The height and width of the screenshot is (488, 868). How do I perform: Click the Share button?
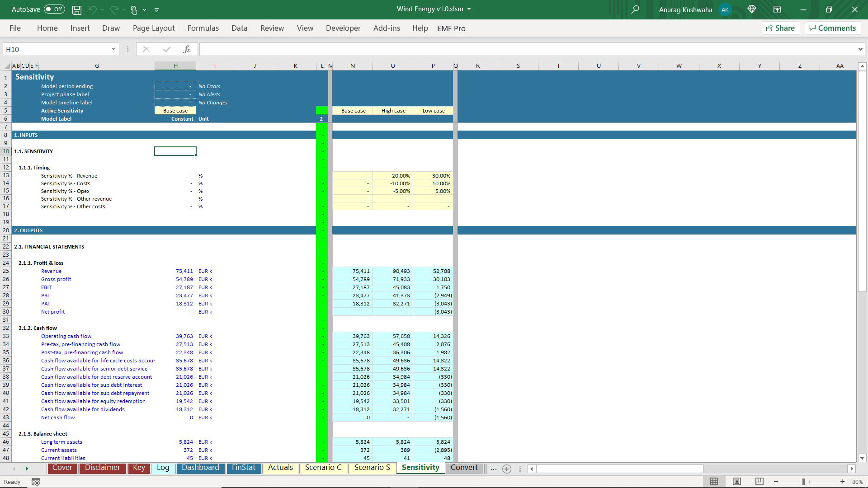780,28
